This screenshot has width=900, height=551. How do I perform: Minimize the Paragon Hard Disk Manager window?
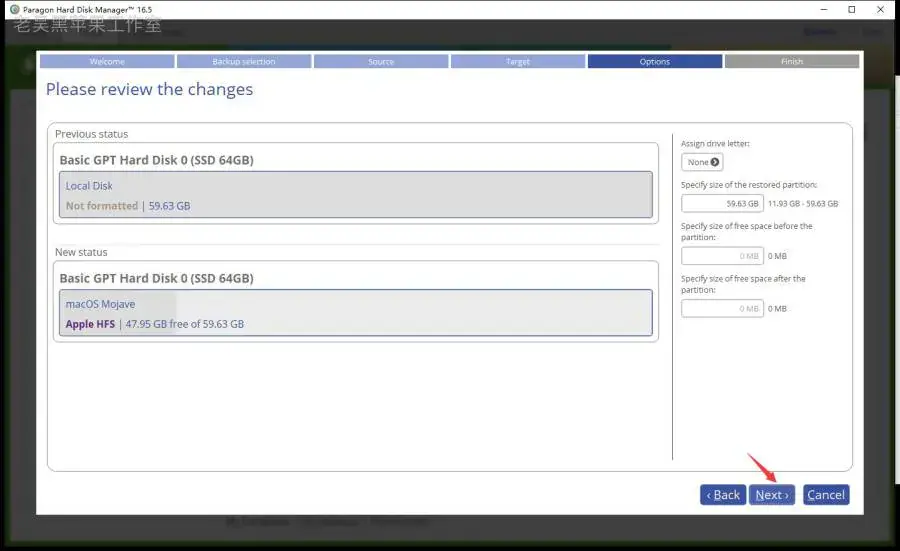tap(824, 9)
